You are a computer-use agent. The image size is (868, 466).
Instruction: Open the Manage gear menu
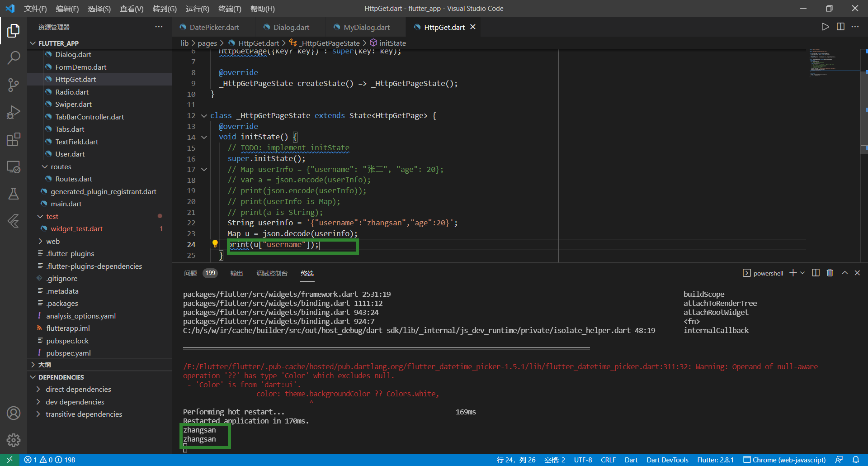pos(14,440)
